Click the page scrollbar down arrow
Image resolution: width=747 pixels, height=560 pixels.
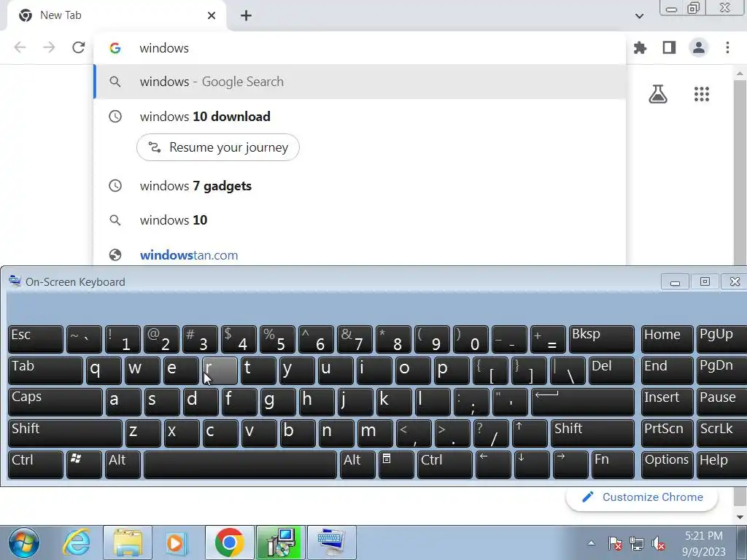pos(740,517)
